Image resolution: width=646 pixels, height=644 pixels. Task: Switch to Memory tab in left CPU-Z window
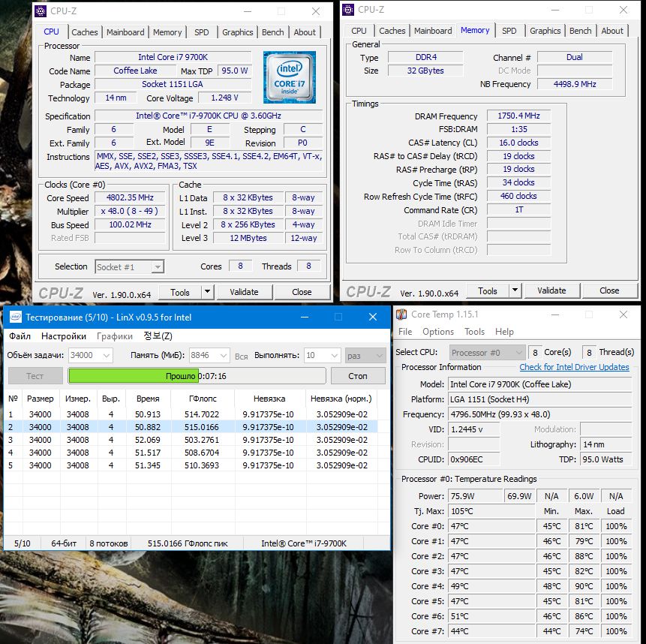click(x=167, y=32)
